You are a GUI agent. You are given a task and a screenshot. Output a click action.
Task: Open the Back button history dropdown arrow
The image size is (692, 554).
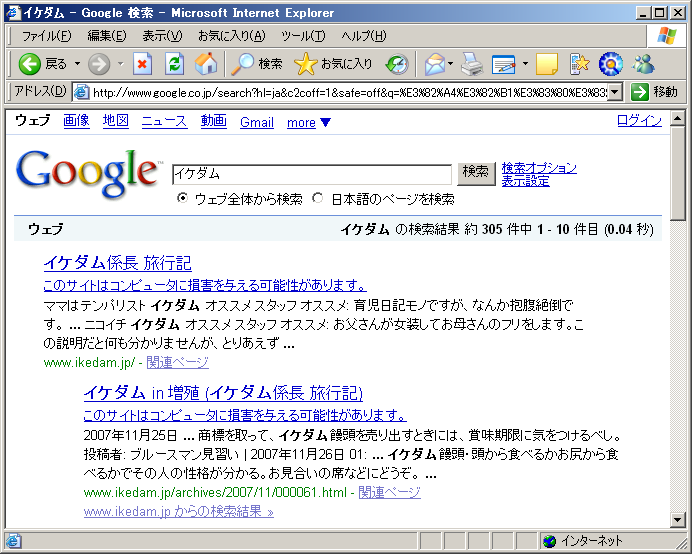[77, 64]
